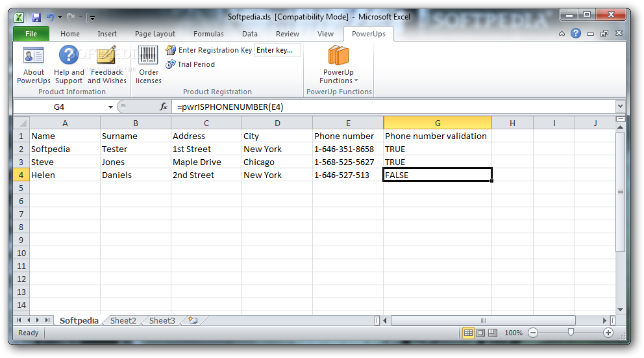Click Enter Registration Key button

pos(208,50)
